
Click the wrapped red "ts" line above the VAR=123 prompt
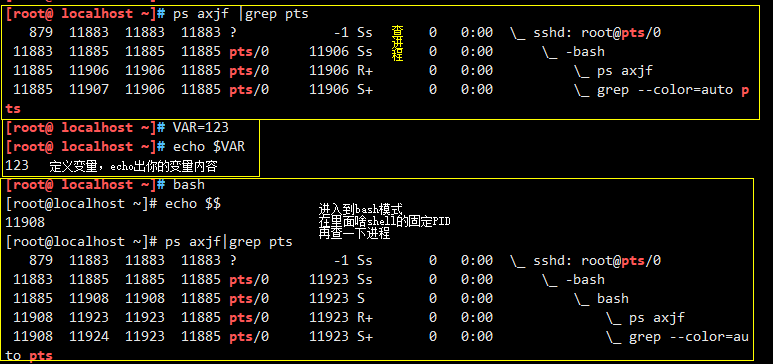pyautogui.click(x=13, y=108)
